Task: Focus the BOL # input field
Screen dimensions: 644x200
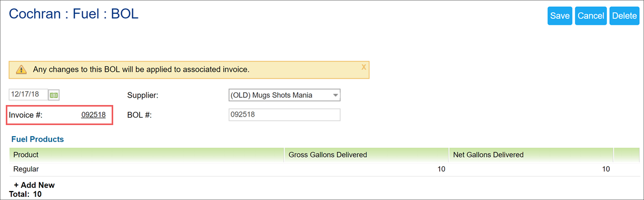Action: pos(284,115)
